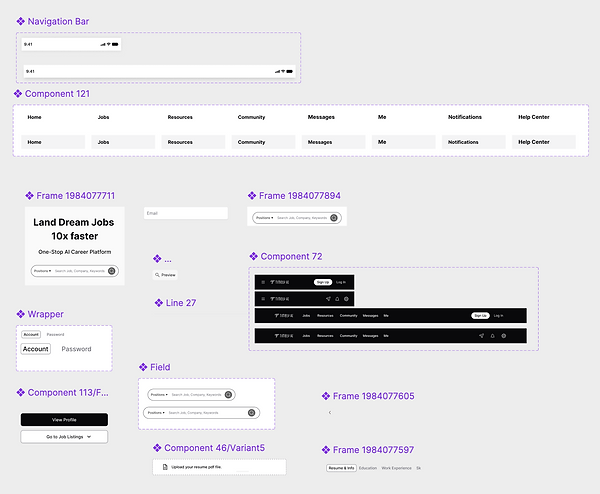Click Resources link in wide nav with bell icon

(x=325, y=336)
